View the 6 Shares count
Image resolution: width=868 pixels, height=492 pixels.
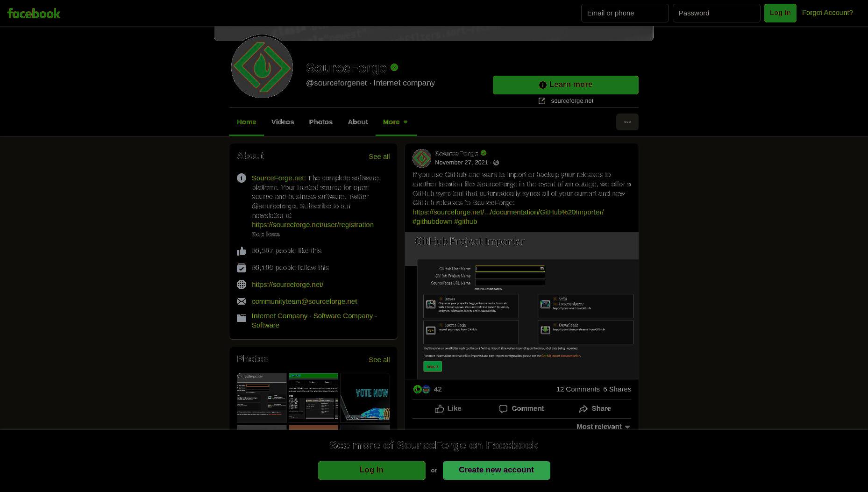pos(617,389)
